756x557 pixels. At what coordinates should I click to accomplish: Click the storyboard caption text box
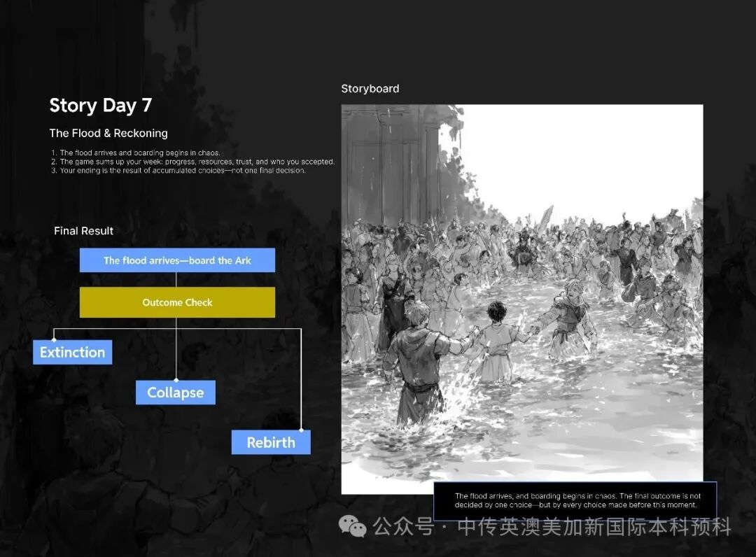[575, 500]
